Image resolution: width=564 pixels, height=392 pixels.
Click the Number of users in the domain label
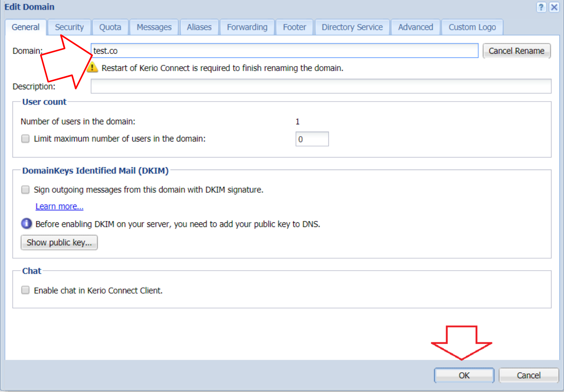[78, 121]
